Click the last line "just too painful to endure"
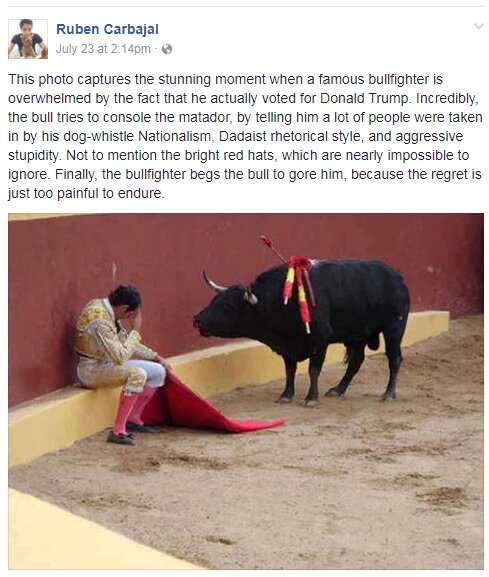Image resolution: width=489 pixels, height=577 pixels. (86, 193)
